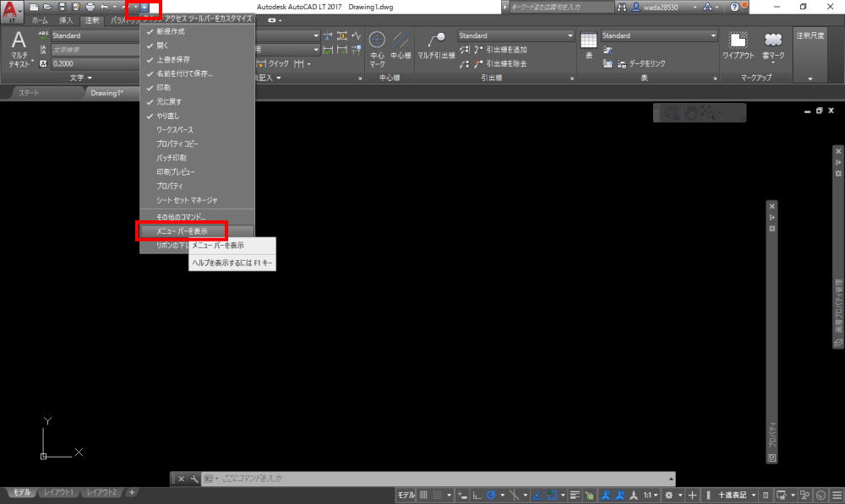Toggle the 新規作成 checked menu entry
This screenshot has width=845, height=504.
point(197,32)
